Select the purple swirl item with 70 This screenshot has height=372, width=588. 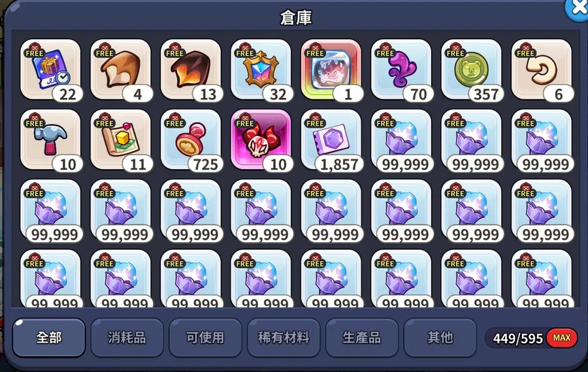click(x=401, y=70)
